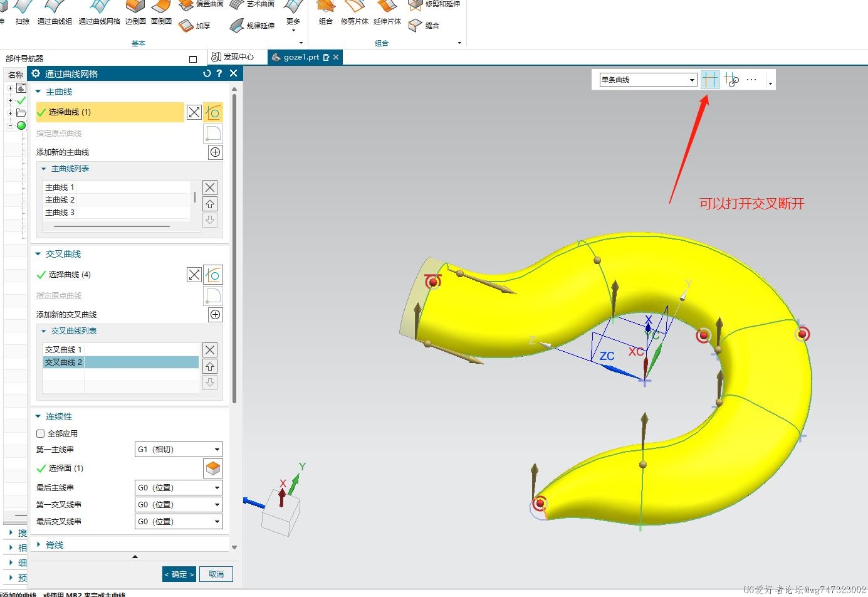The height and width of the screenshot is (597, 868).
Task: Click the 选择面 face selection icon
Action: pyautogui.click(x=213, y=468)
